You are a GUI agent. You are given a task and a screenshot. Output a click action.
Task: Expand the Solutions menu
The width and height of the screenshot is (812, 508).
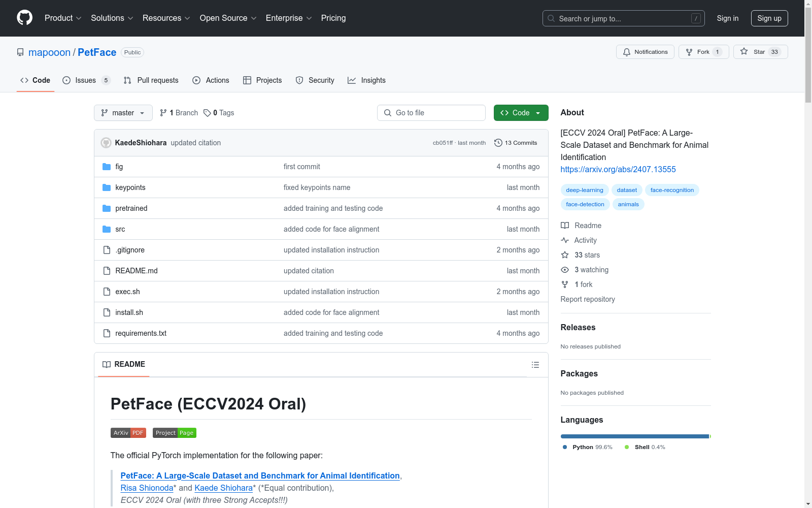click(x=112, y=18)
